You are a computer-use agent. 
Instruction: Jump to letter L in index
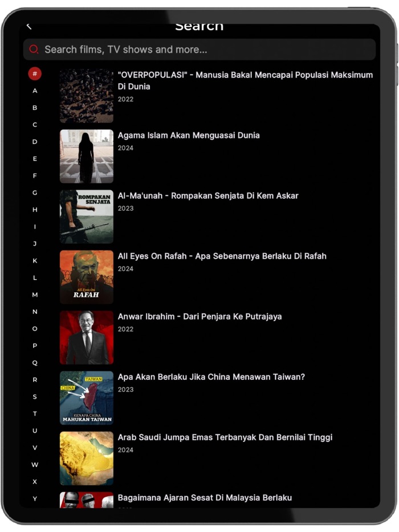pos(35,277)
